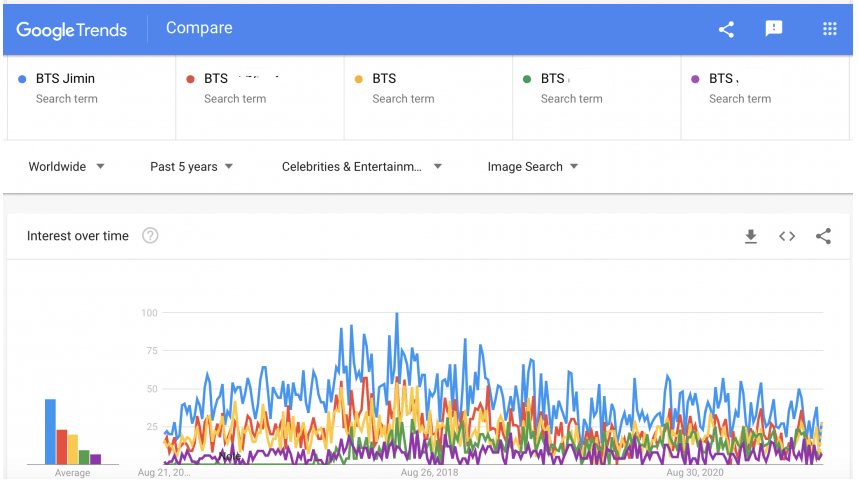Click the 75 value on y-axis

[152, 351]
